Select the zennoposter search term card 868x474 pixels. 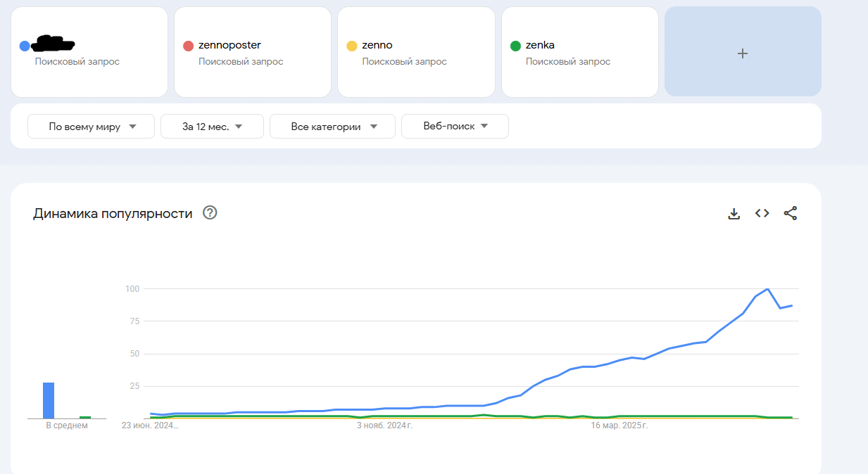pyautogui.click(x=252, y=52)
